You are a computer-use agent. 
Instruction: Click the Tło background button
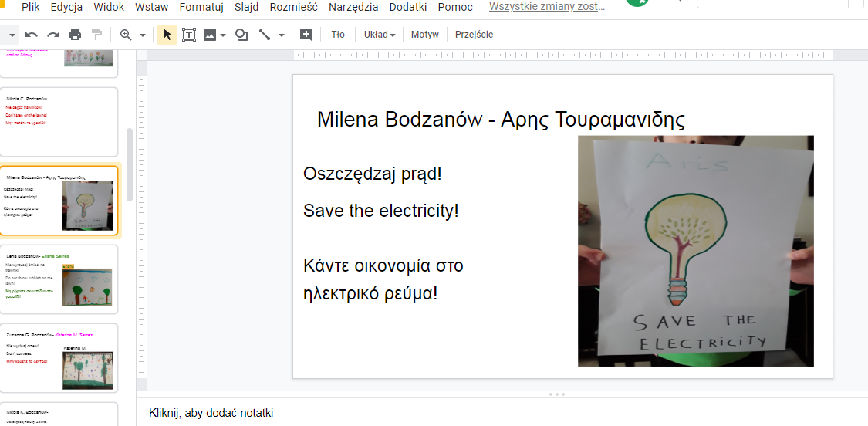(338, 35)
